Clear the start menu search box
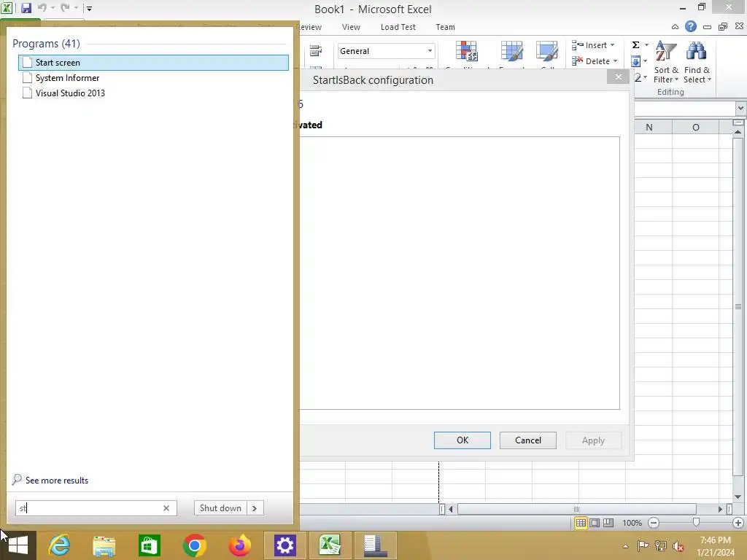The width and height of the screenshot is (747, 560). click(166, 508)
